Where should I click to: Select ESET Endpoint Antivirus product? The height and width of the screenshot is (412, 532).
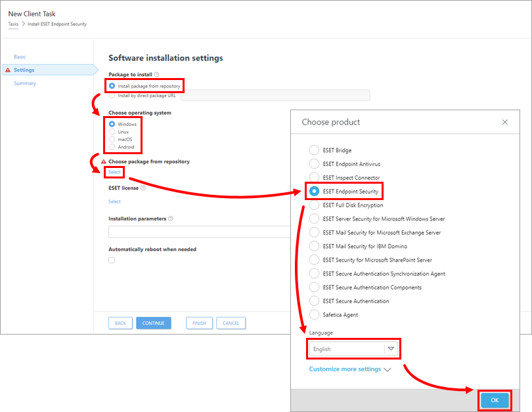point(314,163)
